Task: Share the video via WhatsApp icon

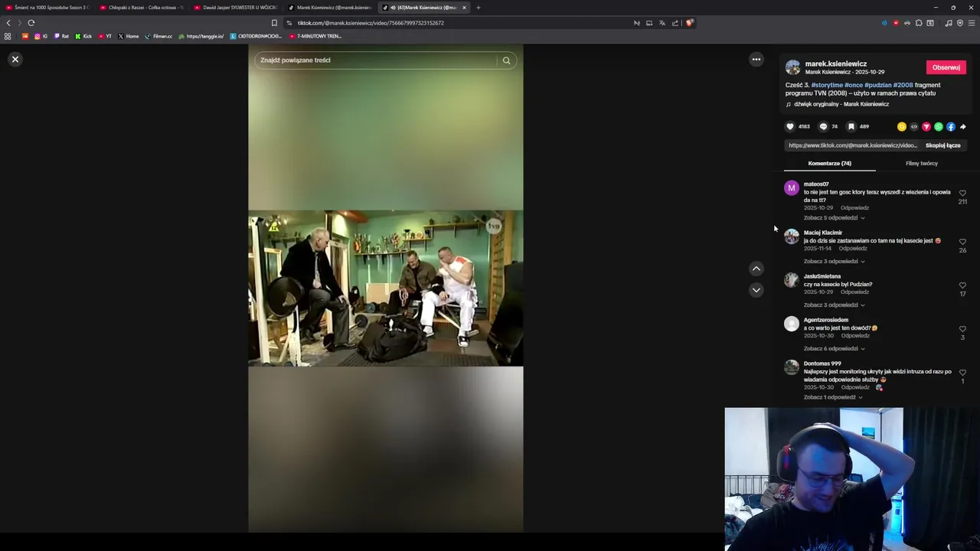Action: pyautogui.click(x=939, y=127)
